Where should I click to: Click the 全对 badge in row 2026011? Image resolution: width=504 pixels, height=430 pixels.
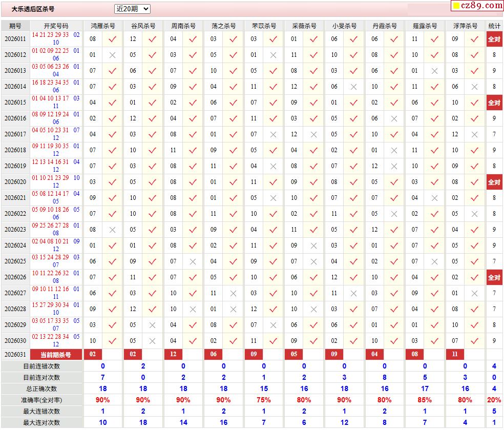coord(494,39)
